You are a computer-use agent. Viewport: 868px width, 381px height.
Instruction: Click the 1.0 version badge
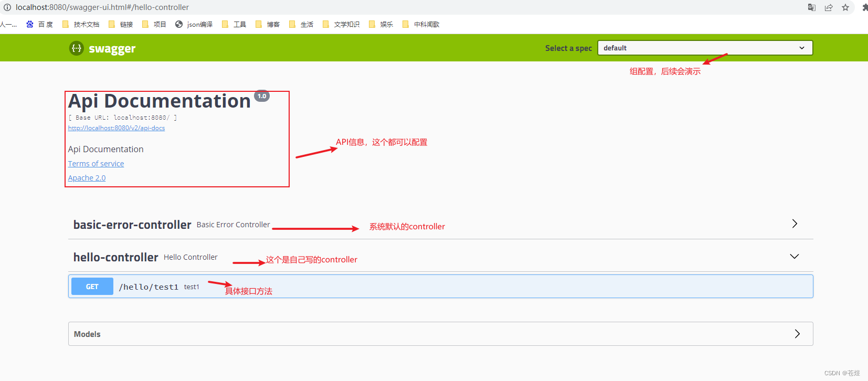coord(262,96)
